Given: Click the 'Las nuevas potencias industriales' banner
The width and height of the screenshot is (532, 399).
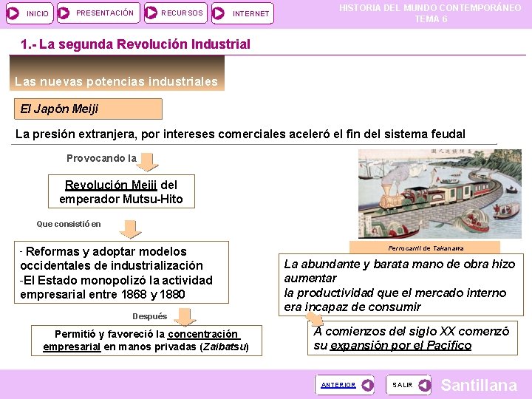Looking at the screenshot, I should [117, 73].
